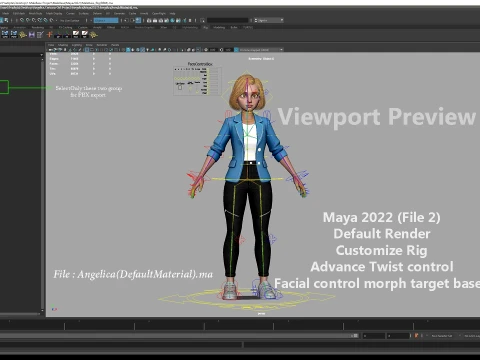The height and width of the screenshot is (360, 480).
Task: Click the blue Objects field in status line
Action: tap(106, 20)
